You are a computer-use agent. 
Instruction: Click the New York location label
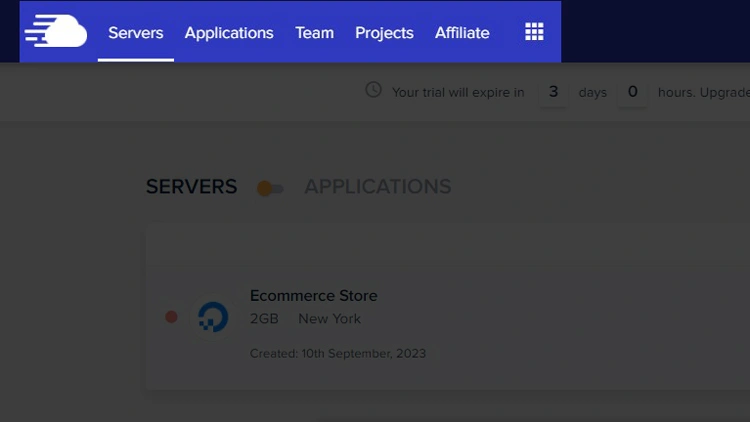click(329, 319)
